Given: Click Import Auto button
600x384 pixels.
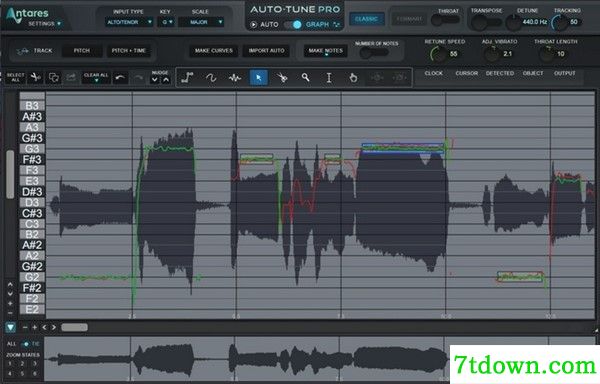Looking at the screenshot, I should (x=266, y=51).
